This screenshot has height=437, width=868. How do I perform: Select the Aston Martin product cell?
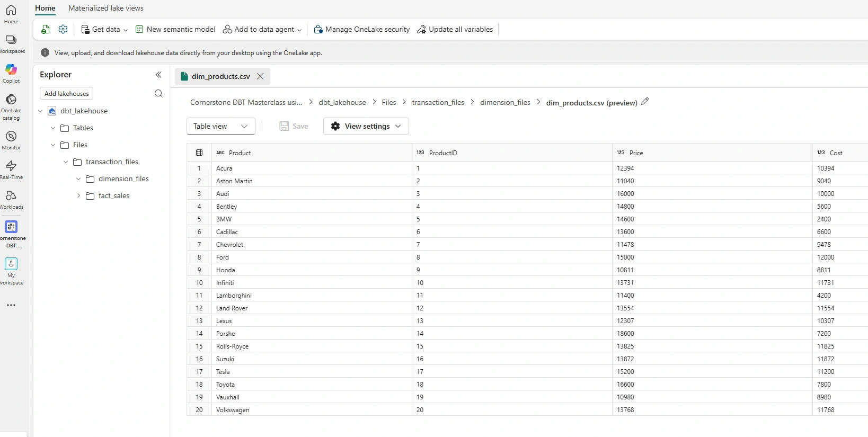pyautogui.click(x=312, y=181)
